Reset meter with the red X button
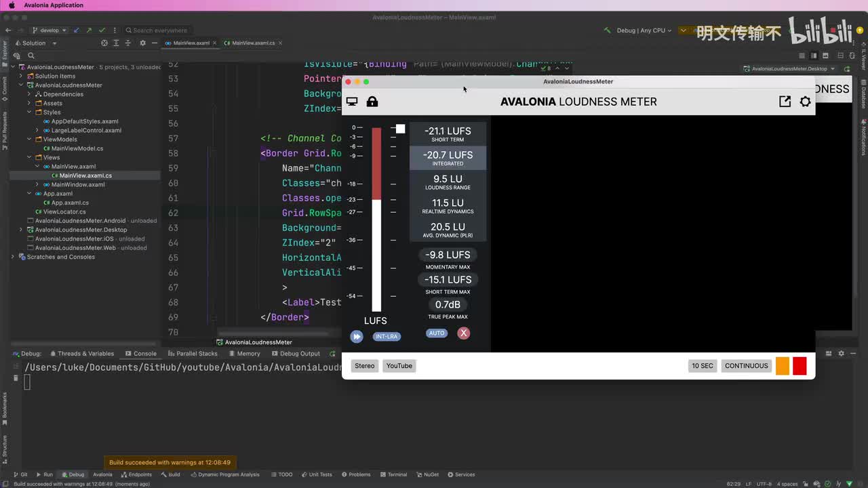 (463, 333)
